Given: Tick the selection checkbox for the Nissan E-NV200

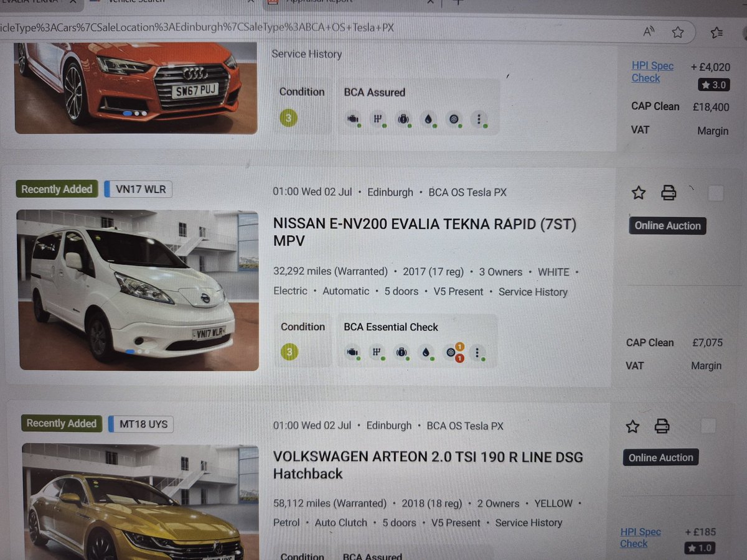Looking at the screenshot, I should tap(716, 194).
